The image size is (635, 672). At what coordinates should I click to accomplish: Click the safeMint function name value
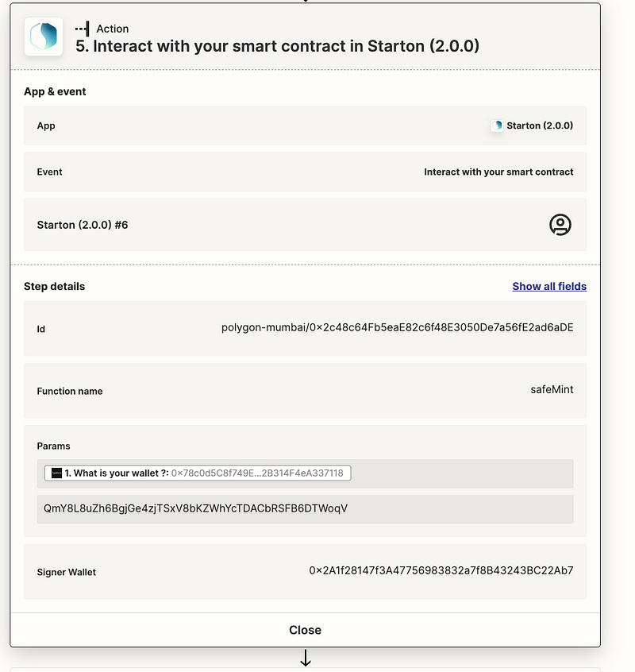pos(552,389)
